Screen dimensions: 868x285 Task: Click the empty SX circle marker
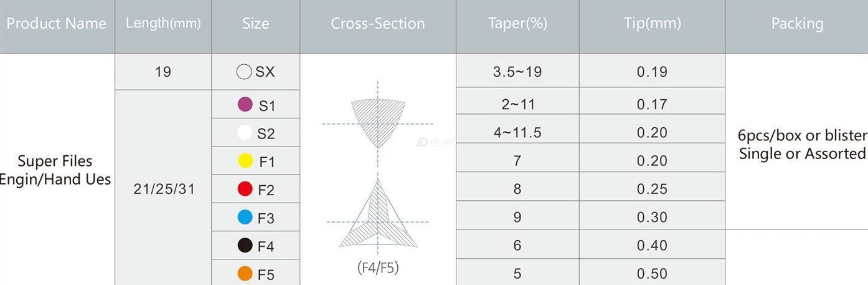pos(243,72)
